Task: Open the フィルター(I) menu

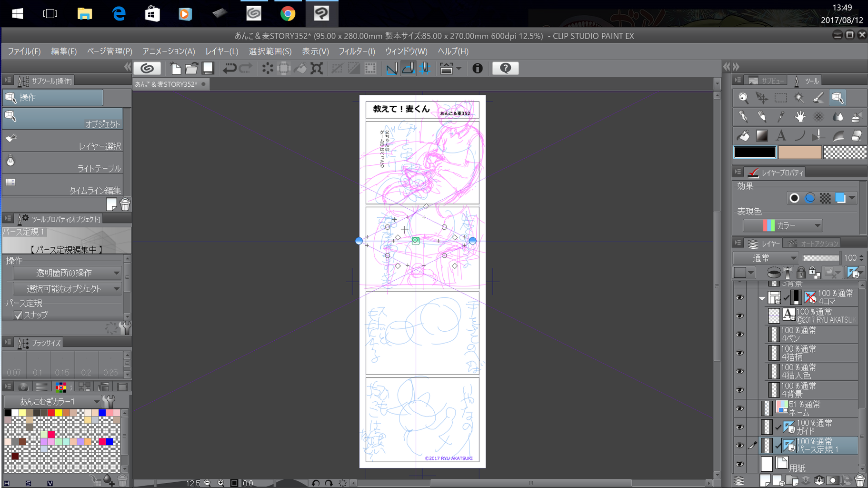Action: tap(357, 51)
